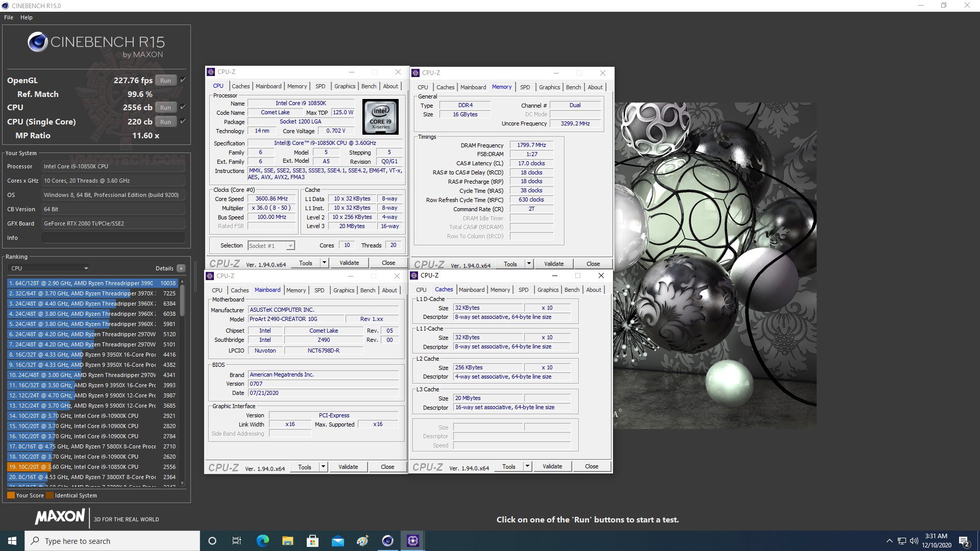
Task: Toggle the OpenGL test checkbox
Action: pos(183,80)
